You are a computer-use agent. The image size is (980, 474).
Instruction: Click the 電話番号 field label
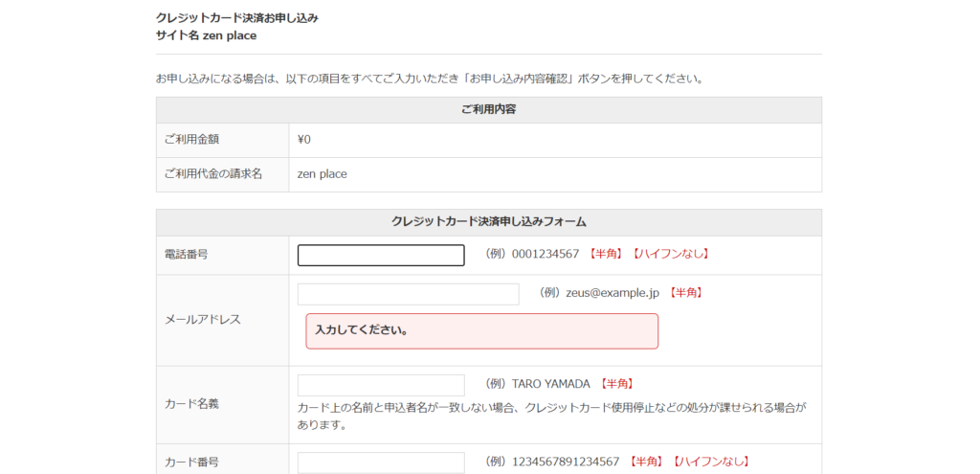187,255
